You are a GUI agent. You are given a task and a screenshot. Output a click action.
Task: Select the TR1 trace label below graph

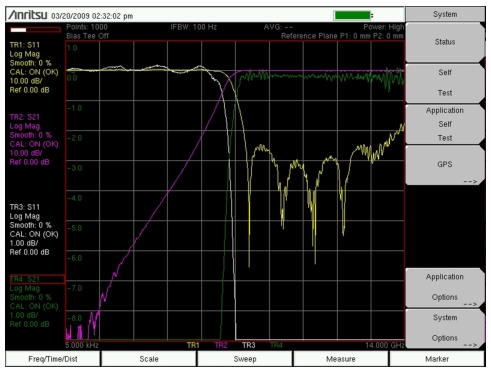point(193,345)
